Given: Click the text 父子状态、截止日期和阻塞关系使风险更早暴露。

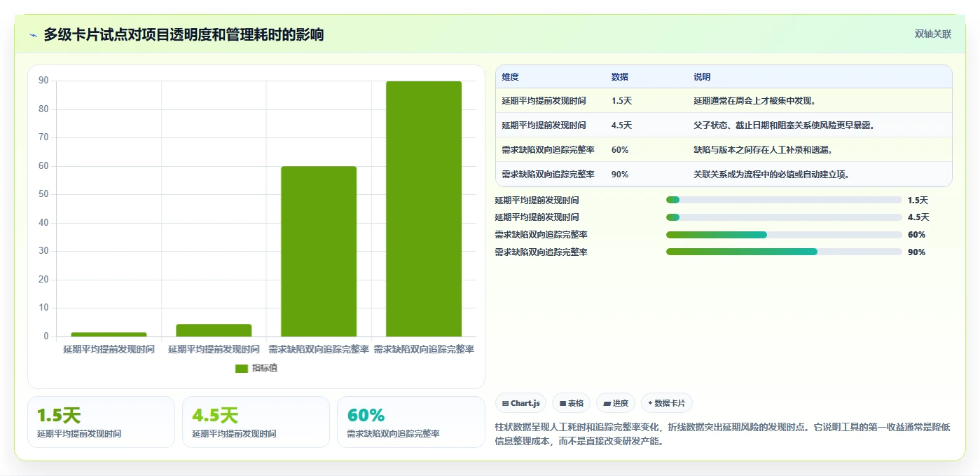Looking at the screenshot, I should pos(784,125).
